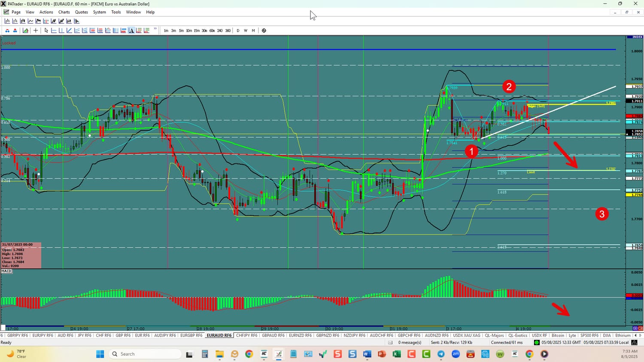Click the MACD indicator label

[x=6, y=271]
